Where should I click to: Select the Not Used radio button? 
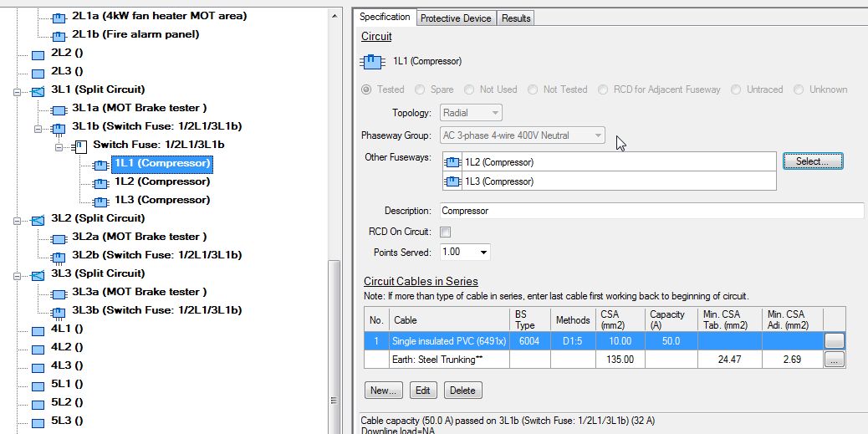pos(469,89)
